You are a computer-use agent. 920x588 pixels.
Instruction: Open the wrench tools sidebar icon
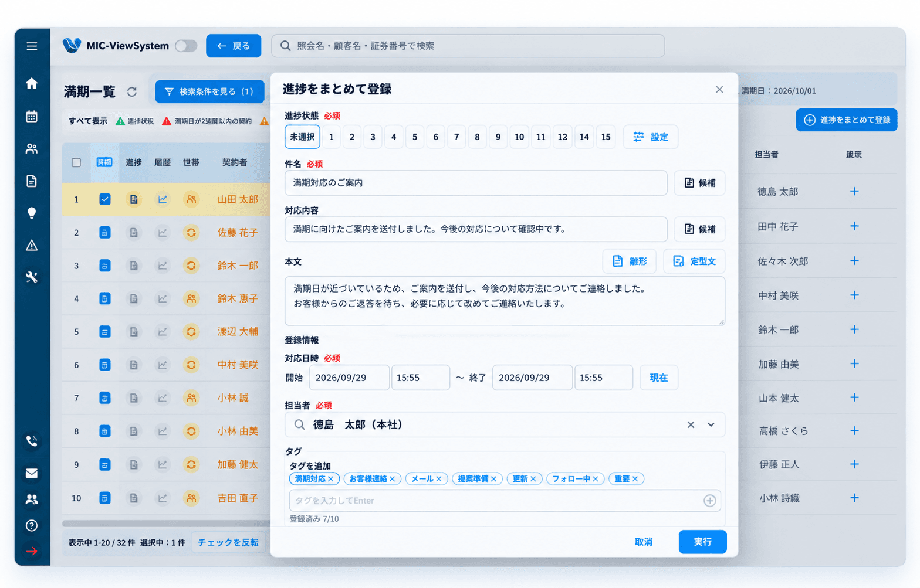(x=32, y=277)
